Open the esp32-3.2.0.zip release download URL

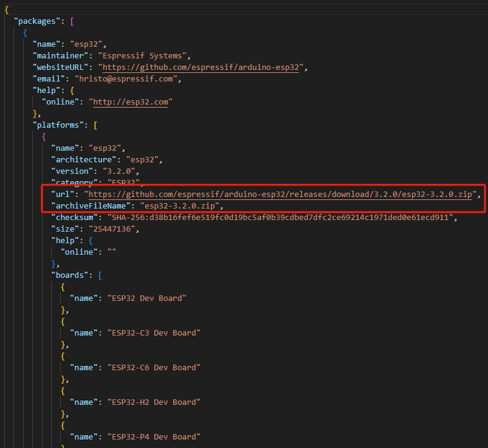[x=280, y=195]
